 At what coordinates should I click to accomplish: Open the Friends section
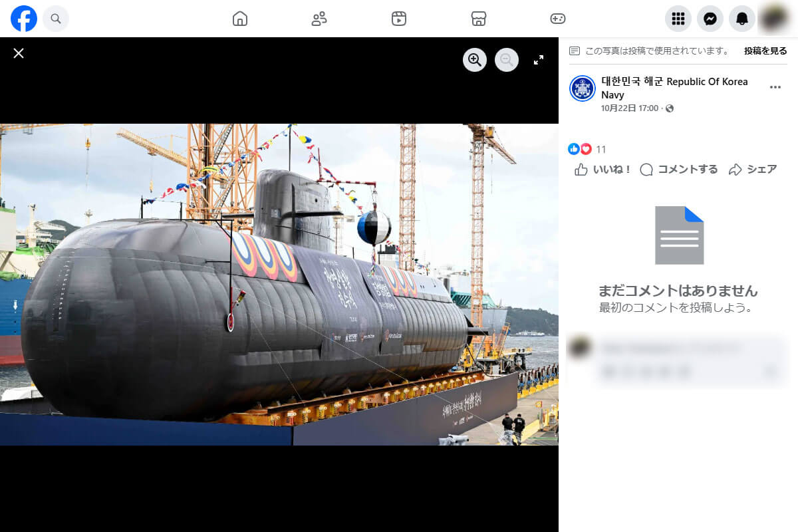point(319,19)
